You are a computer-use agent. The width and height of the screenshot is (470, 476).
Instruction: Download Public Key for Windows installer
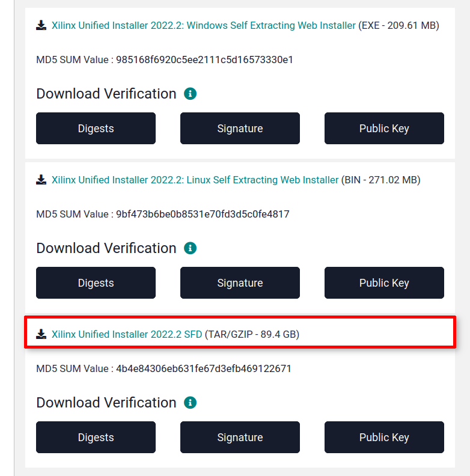384,129
